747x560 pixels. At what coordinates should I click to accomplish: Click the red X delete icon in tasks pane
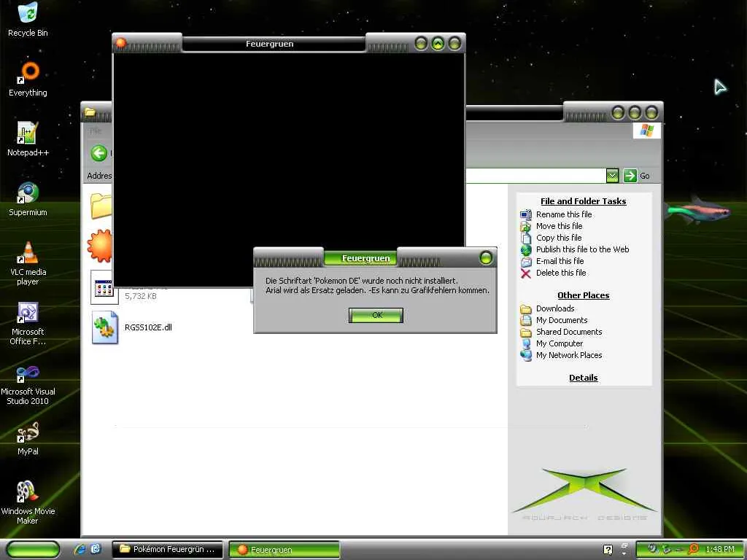coord(525,273)
